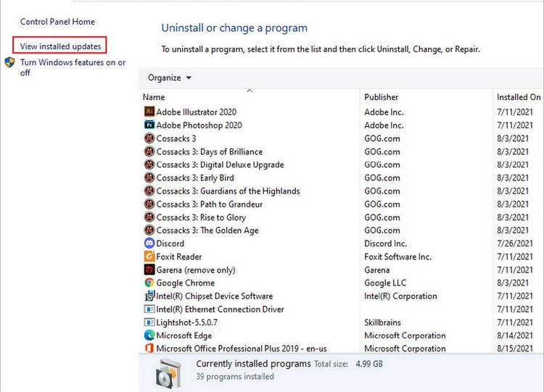Select Cossacks 3: Guardians of the Highlands name

(228, 191)
